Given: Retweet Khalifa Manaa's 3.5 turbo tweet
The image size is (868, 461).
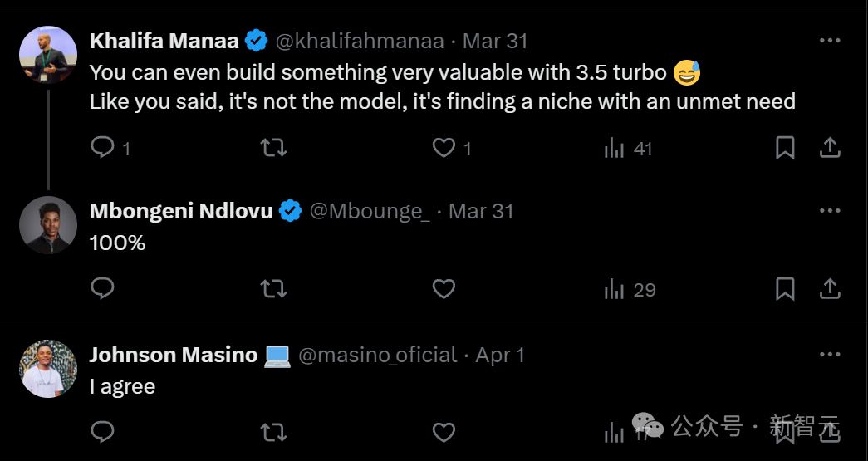Looking at the screenshot, I should point(273,148).
